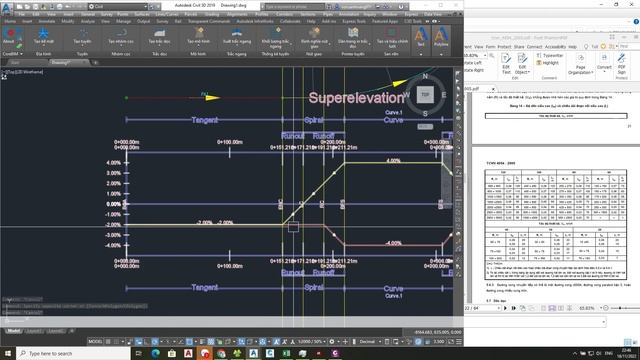Open Excel from the taskbar

286,353
